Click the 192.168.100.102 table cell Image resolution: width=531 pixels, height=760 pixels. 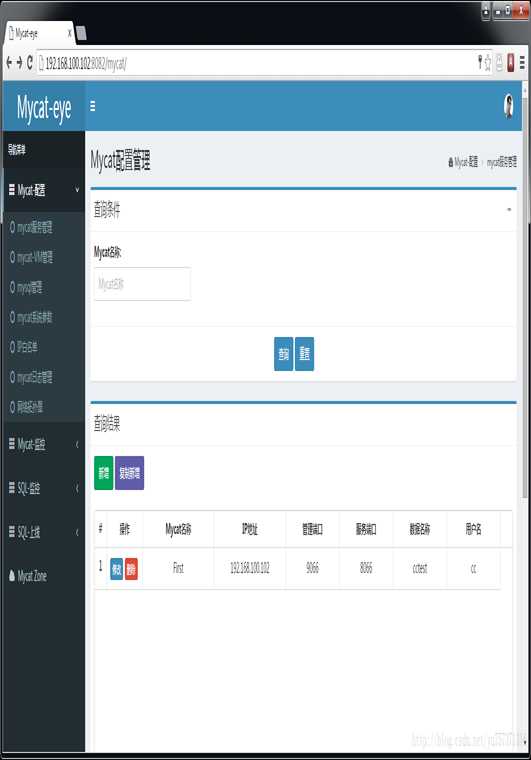[x=250, y=568]
